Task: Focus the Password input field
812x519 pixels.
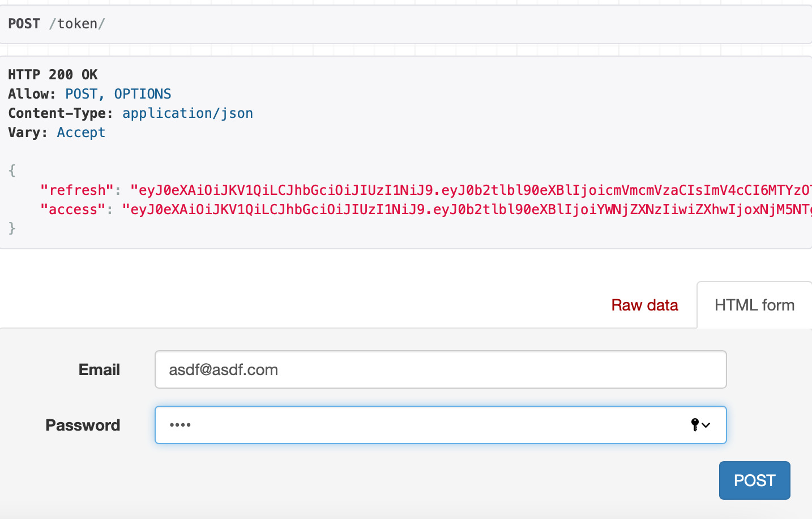Action: (441, 425)
